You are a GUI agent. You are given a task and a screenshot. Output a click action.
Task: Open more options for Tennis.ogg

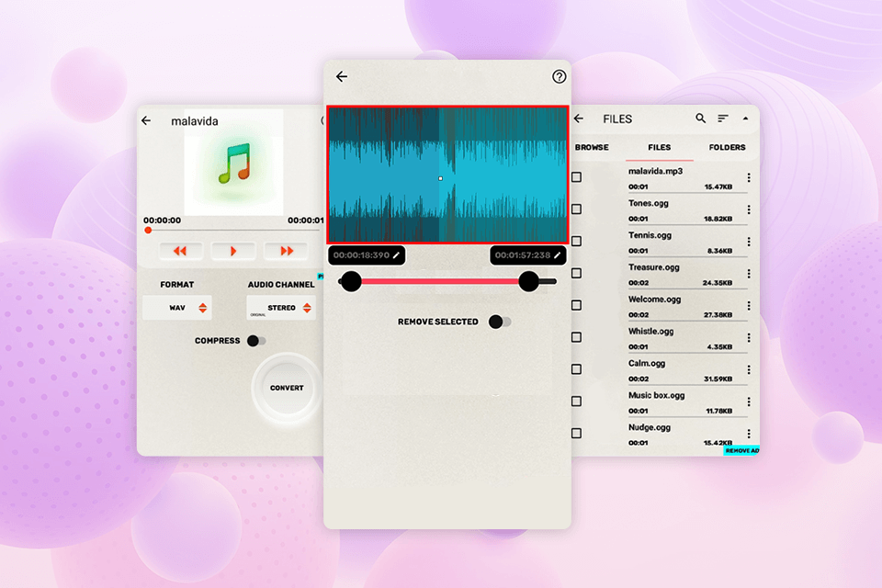click(749, 242)
